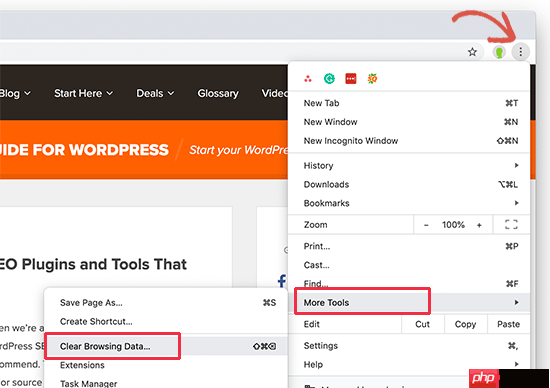Image resolution: width=550 pixels, height=388 pixels.
Task: Click the 100% zoom value
Action: click(453, 225)
